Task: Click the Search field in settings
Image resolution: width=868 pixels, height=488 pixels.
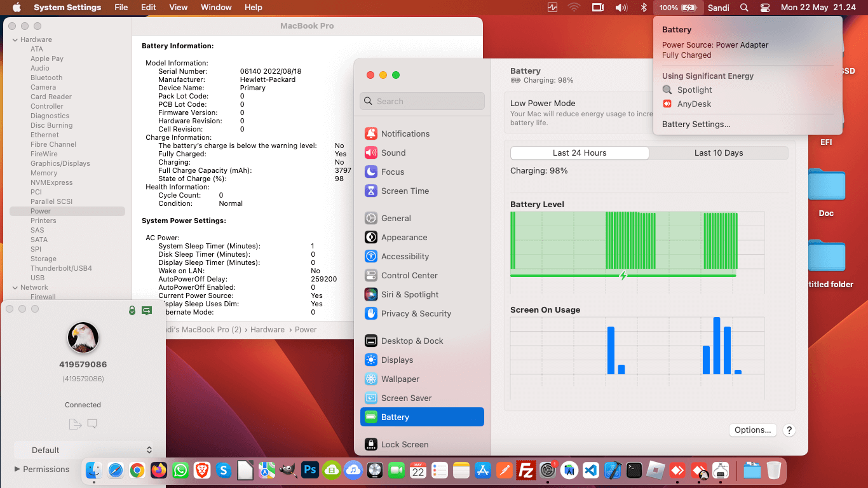Action: coord(422,101)
